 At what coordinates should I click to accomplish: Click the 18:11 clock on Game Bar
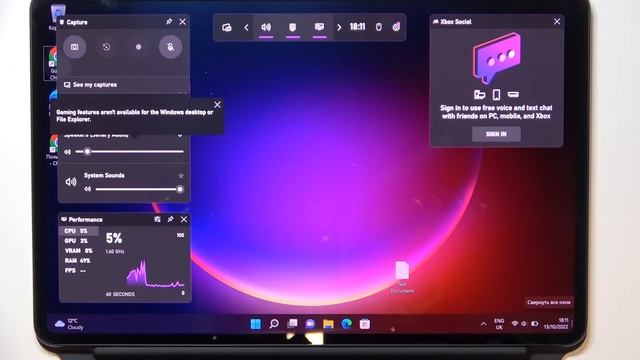pos(358,27)
